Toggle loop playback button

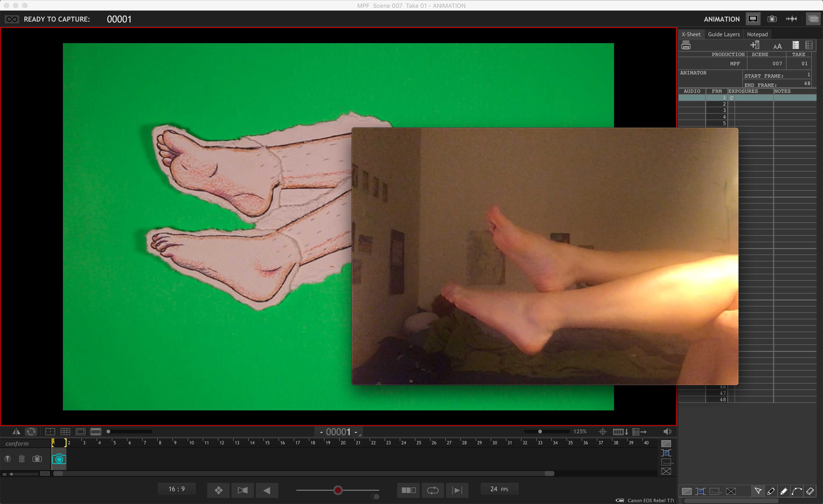coord(433,490)
